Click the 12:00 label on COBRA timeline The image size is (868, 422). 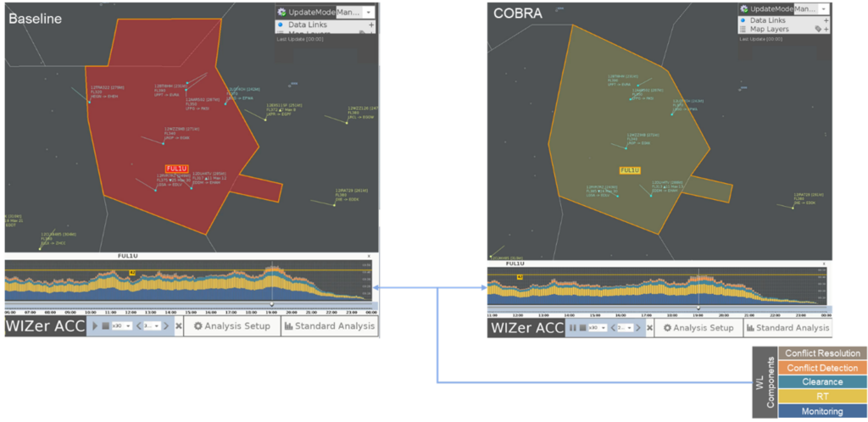(518, 314)
